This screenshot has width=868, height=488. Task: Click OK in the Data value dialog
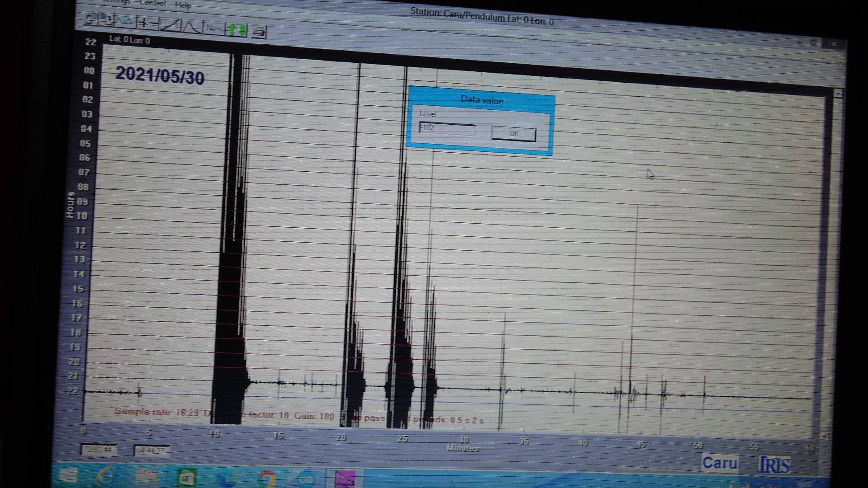coord(513,134)
